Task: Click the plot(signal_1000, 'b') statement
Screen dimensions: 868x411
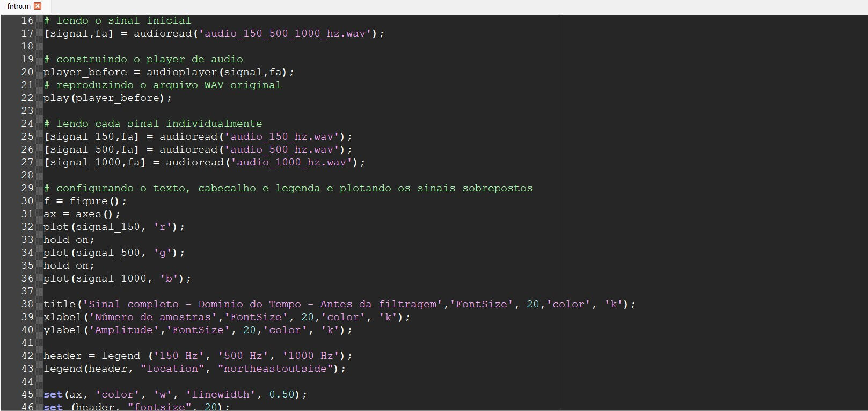Action: click(x=116, y=278)
